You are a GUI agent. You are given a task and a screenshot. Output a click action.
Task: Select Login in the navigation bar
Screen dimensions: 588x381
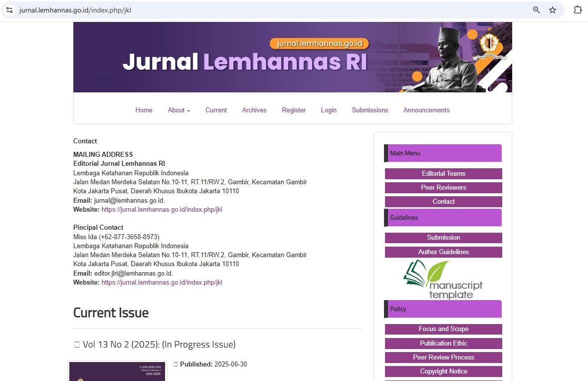tap(329, 110)
